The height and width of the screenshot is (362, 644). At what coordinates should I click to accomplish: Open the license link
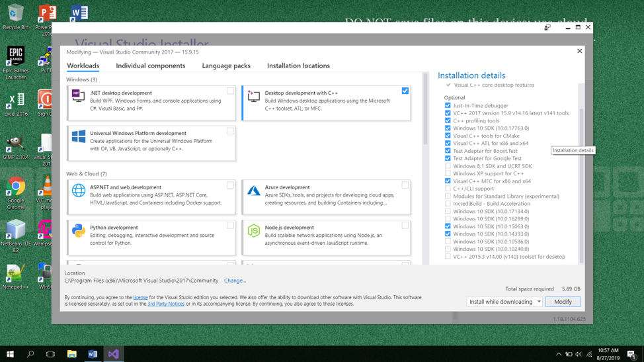(140, 297)
